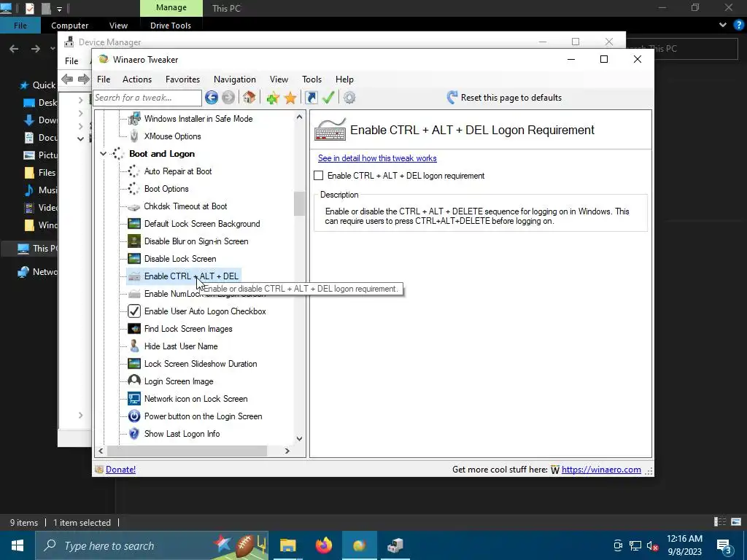
Task: Click tree scrollbar up arrow
Action: [x=299, y=117]
